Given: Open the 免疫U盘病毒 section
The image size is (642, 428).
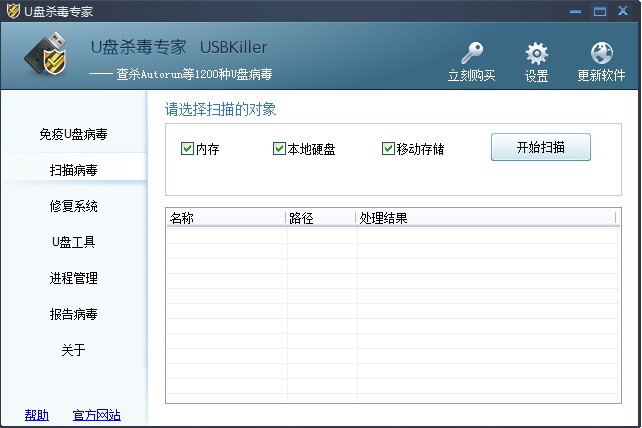Looking at the screenshot, I should pos(73,134).
